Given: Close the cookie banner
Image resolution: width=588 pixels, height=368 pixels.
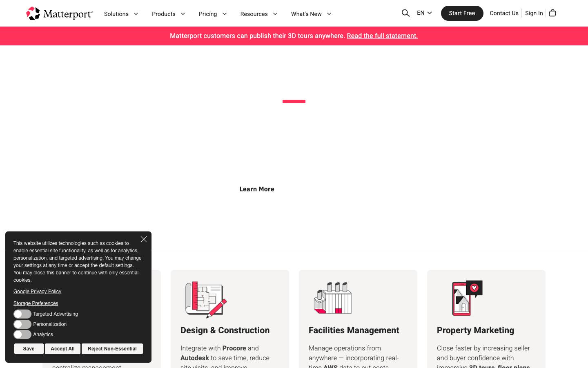Looking at the screenshot, I should point(144,239).
